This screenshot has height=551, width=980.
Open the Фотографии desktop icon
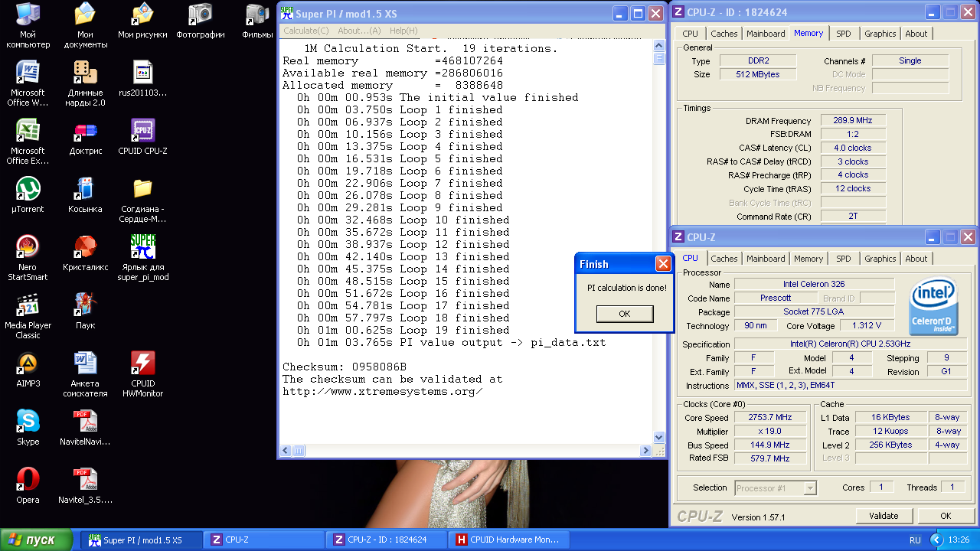click(200, 15)
